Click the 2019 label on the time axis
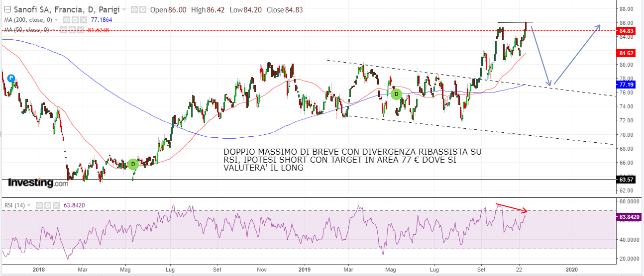The image size is (644, 276). pos(305,269)
